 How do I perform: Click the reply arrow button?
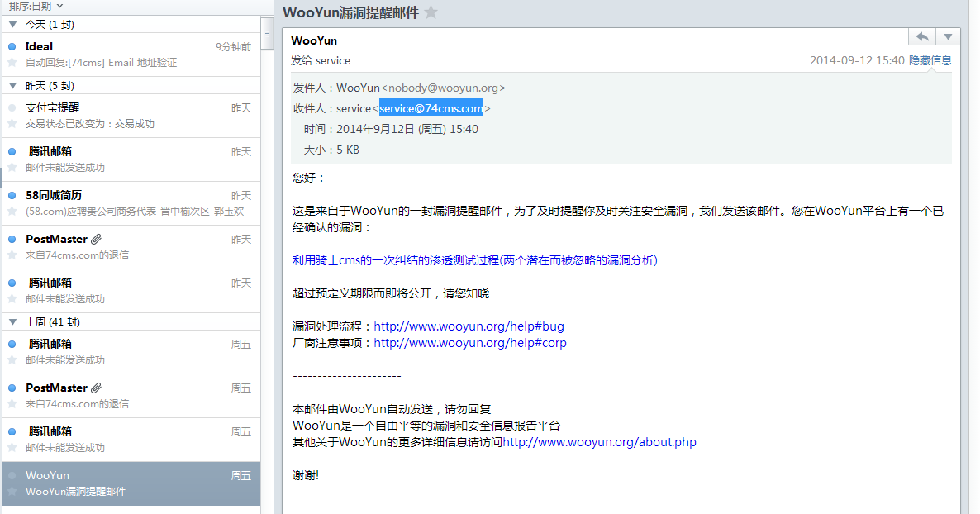922,37
